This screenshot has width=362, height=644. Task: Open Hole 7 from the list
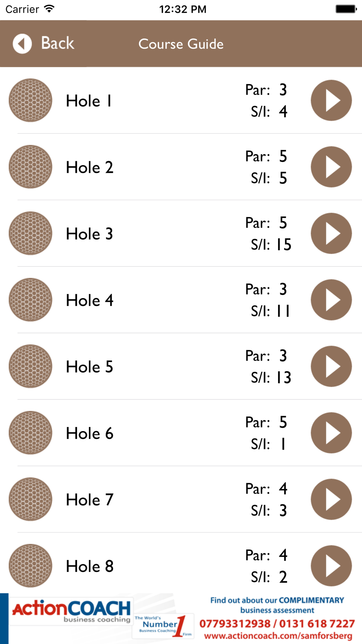point(89,500)
